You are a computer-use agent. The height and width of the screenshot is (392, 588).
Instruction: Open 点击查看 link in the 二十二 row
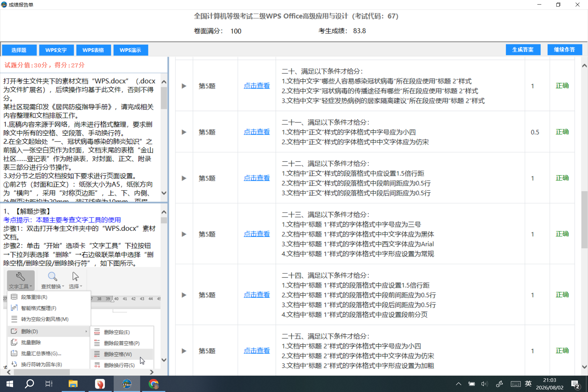click(x=257, y=178)
